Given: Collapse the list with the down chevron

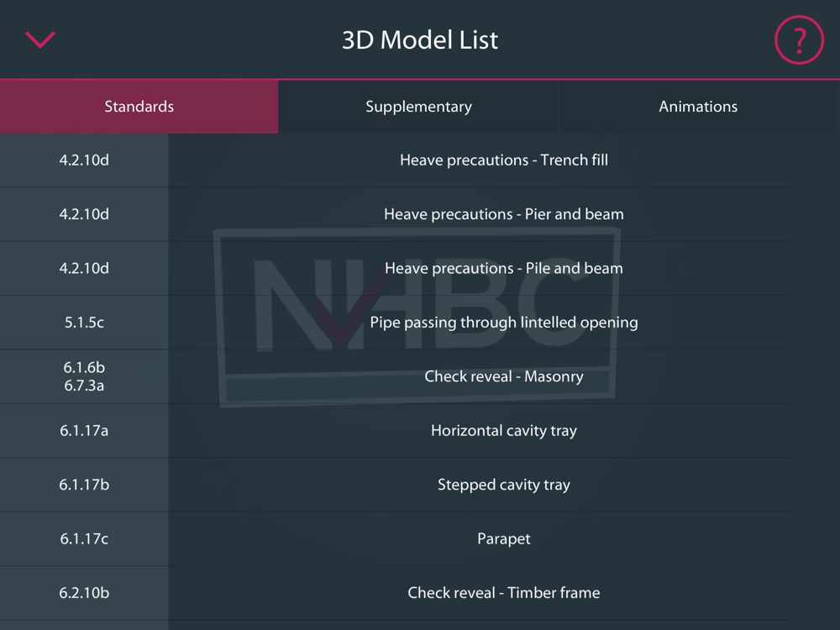Looking at the screenshot, I should pyautogui.click(x=40, y=39).
